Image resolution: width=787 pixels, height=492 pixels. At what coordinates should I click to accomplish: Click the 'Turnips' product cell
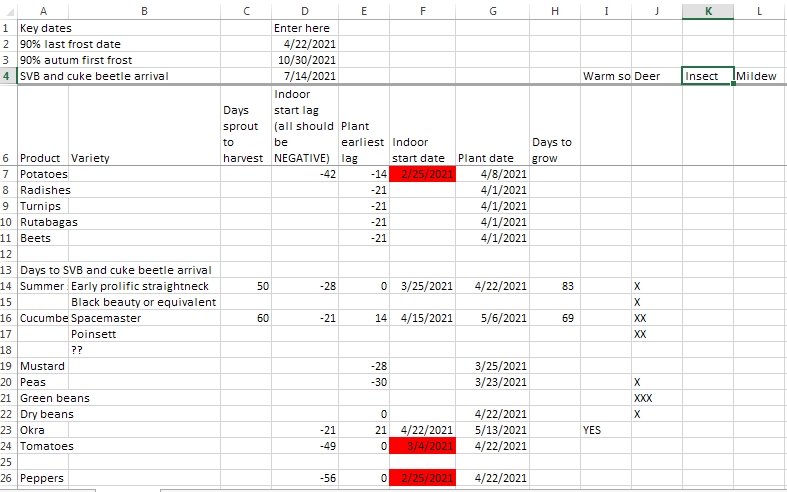tap(43, 206)
